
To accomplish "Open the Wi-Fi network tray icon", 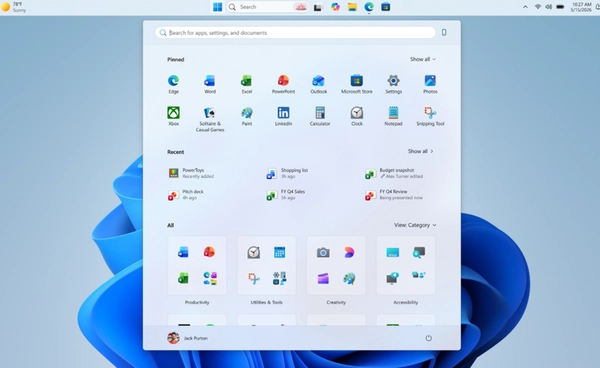I will (x=538, y=7).
